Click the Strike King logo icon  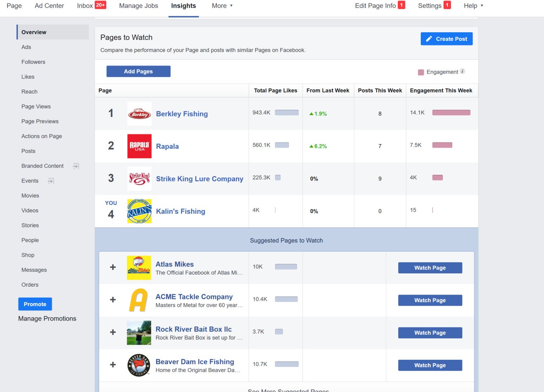(x=139, y=179)
